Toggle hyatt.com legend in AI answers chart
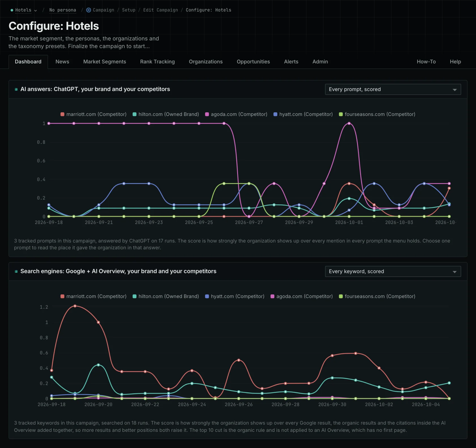 coord(303,114)
